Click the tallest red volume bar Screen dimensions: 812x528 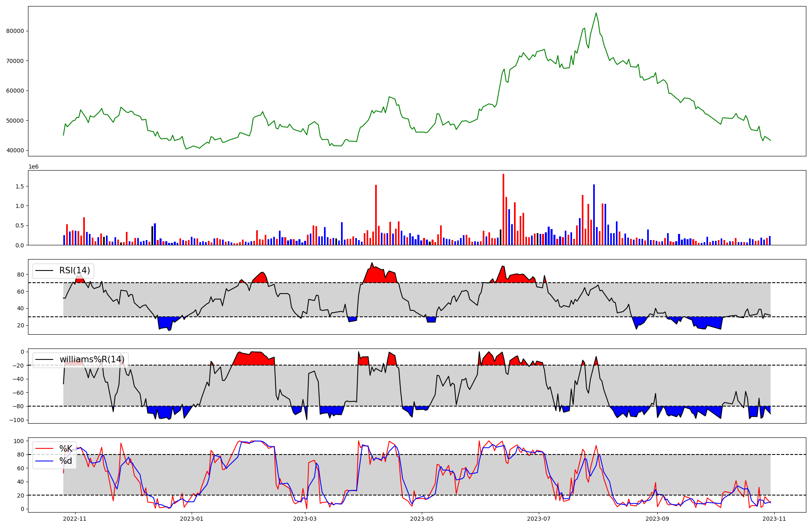[503, 210]
